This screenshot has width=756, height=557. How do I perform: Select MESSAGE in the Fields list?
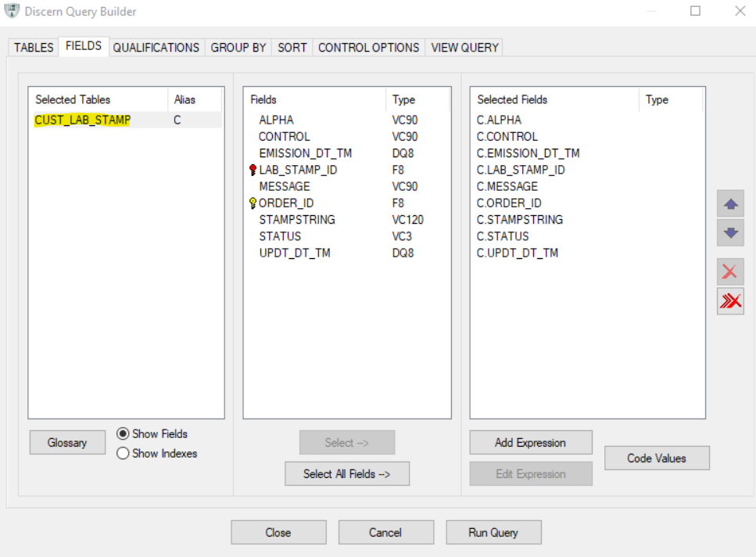[285, 186]
